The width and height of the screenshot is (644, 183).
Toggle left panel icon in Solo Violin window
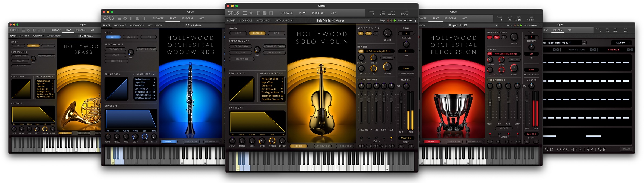point(258,13)
